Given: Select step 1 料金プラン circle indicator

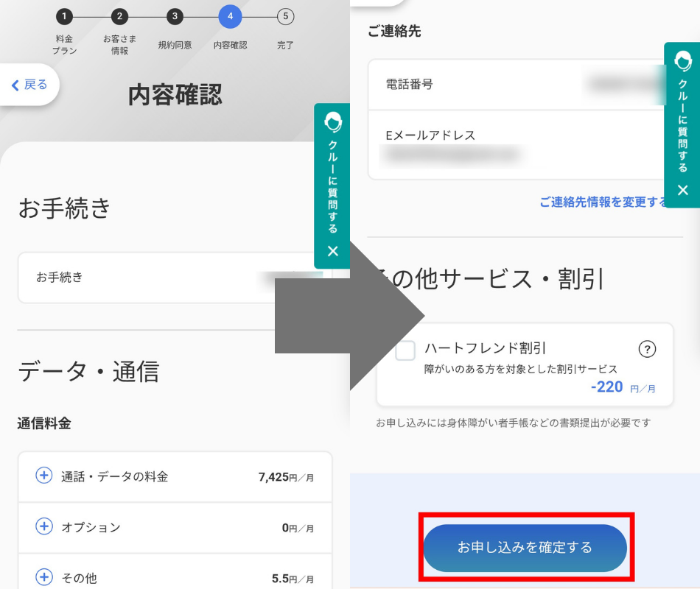Looking at the screenshot, I should click(x=65, y=15).
